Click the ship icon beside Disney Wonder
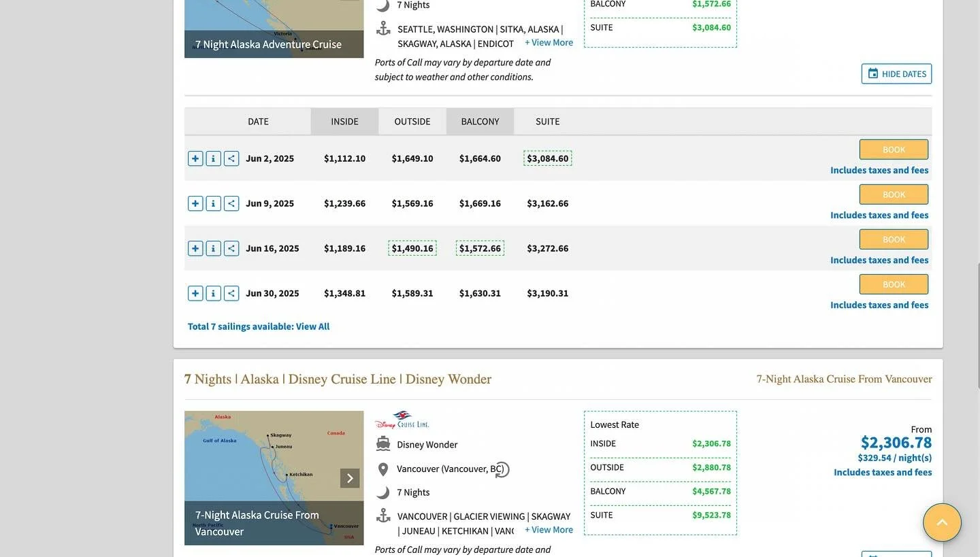 pyautogui.click(x=383, y=444)
